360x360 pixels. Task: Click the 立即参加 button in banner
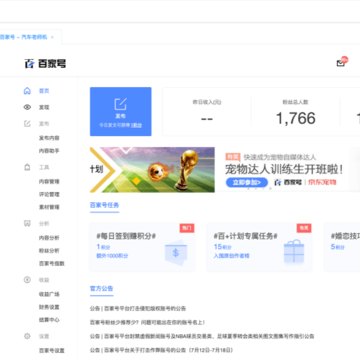[247, 182]
